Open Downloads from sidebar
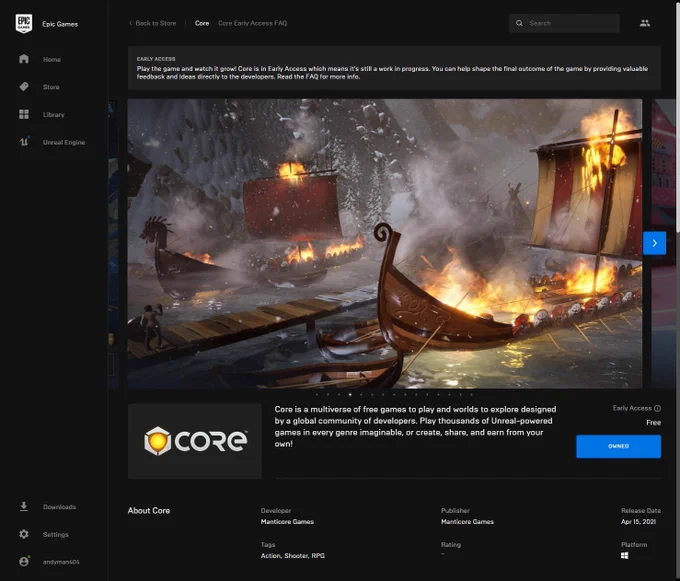The height and width of the screenshot is (581, 680). coord(59,507)
